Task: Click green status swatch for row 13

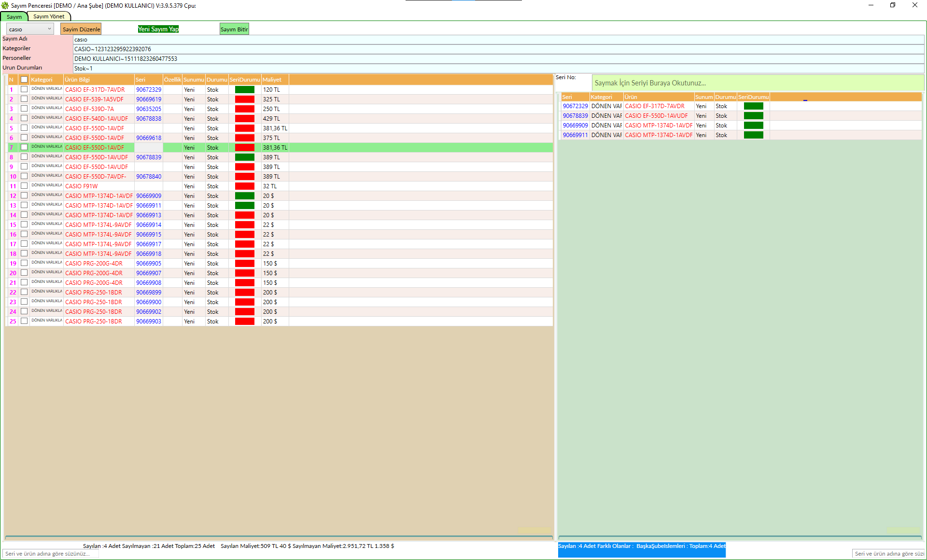Action: (245, 206)
